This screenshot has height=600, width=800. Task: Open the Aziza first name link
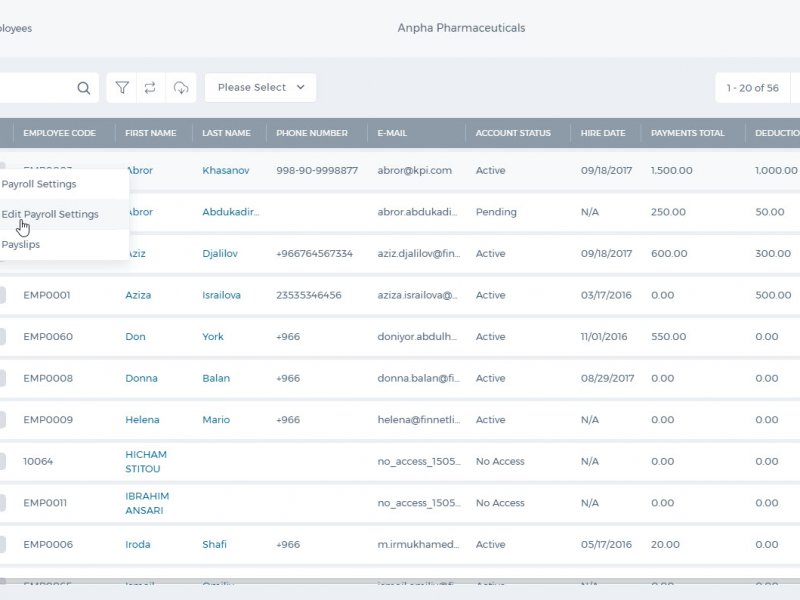(138, 295)
